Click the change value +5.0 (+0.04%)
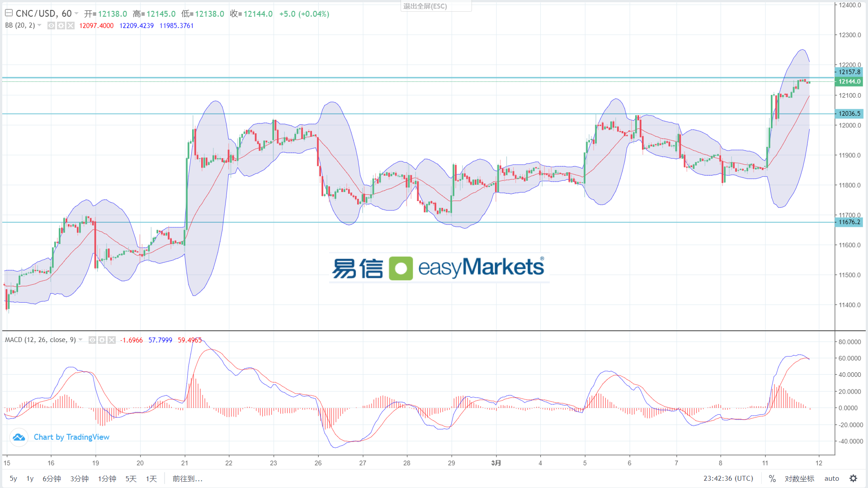 point(304,14)
